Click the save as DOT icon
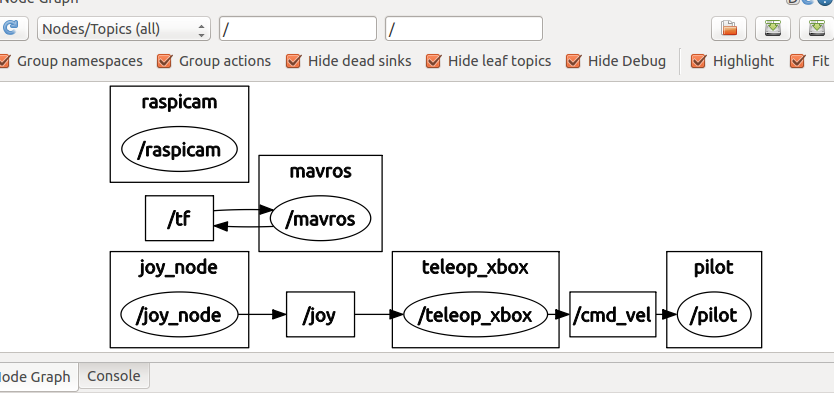 tap(772, 28)
